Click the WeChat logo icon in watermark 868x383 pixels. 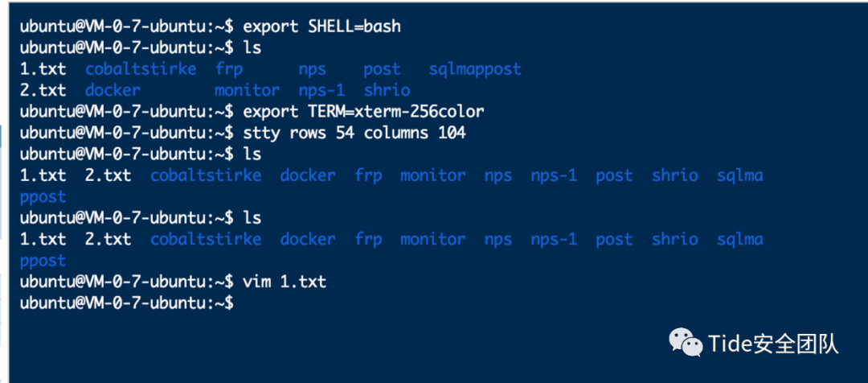pos(686,342)
